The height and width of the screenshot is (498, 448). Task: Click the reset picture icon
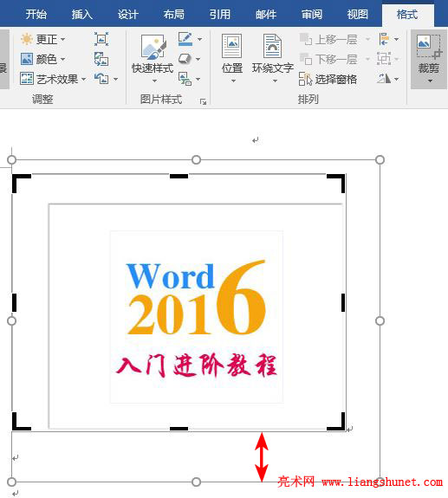coord(101,79)
